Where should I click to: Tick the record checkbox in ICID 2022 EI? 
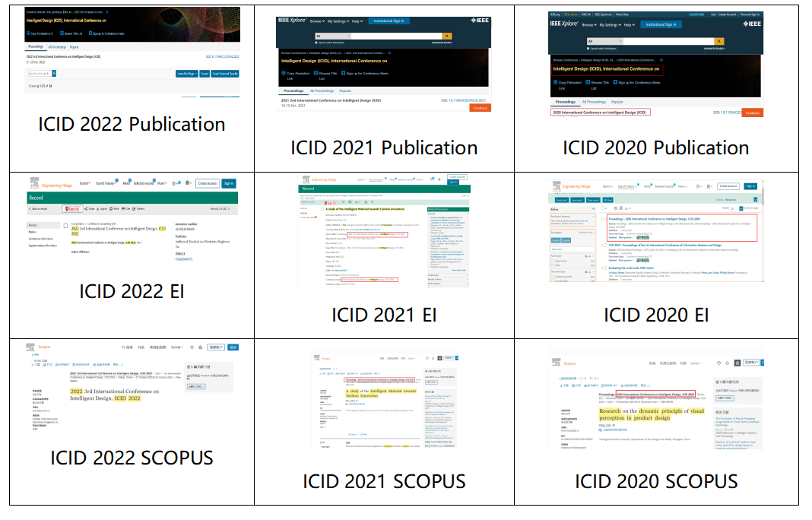(x=66, y=225)
